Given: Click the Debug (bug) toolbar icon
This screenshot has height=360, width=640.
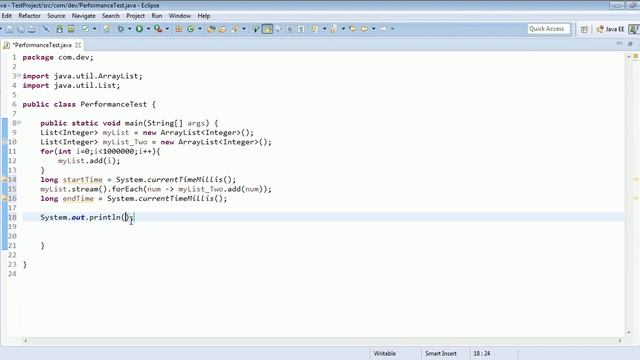Looking at the screenshot, I should (x=121, y=29).
